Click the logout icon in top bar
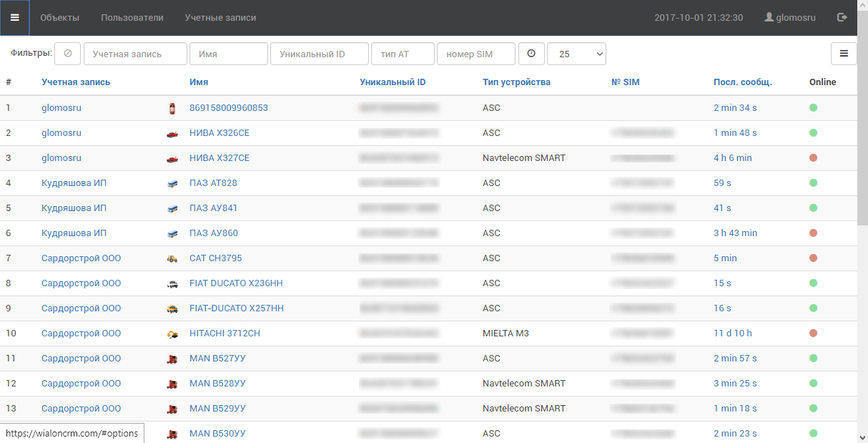 pos(842,18)
